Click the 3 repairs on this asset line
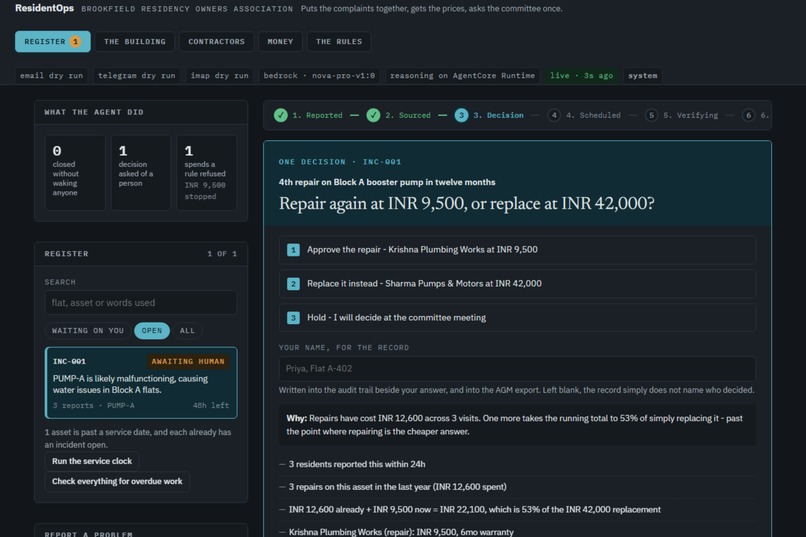The width and height of the screenshot is (806, 537). 397,487
